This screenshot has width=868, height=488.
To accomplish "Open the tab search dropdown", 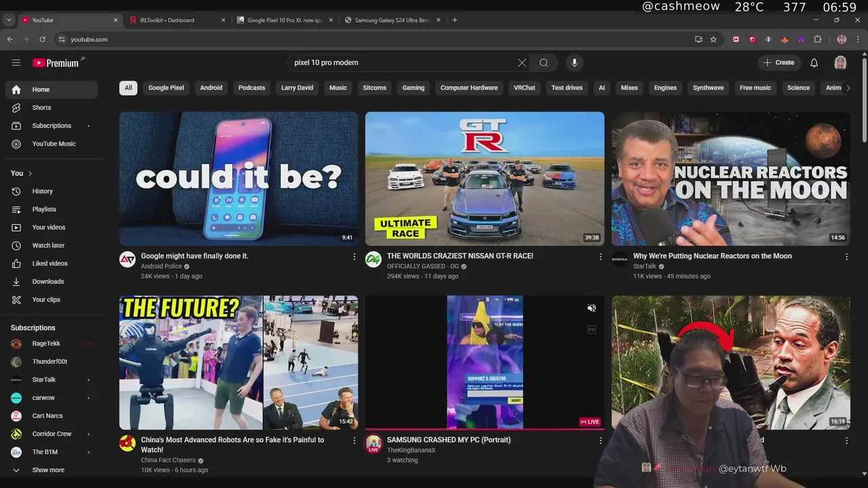I will [9, 20].
